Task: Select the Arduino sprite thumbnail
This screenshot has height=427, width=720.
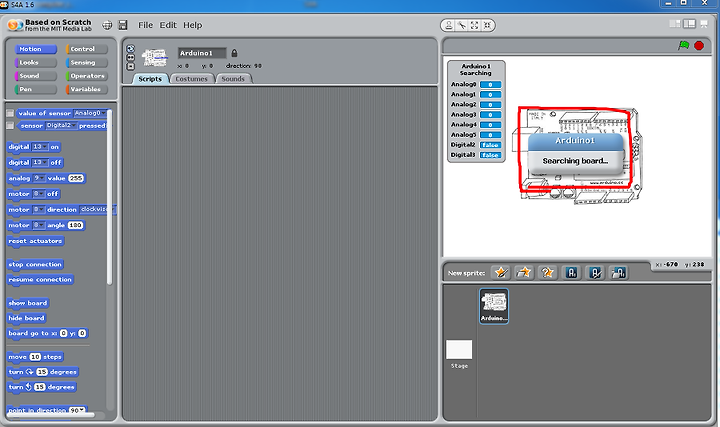Action: [x=494, y=306]
